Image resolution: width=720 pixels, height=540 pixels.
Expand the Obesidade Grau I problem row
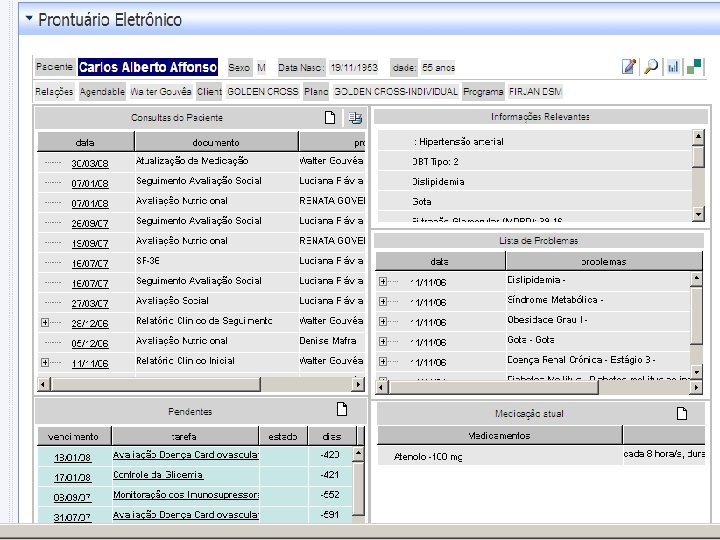pos(383,321)
